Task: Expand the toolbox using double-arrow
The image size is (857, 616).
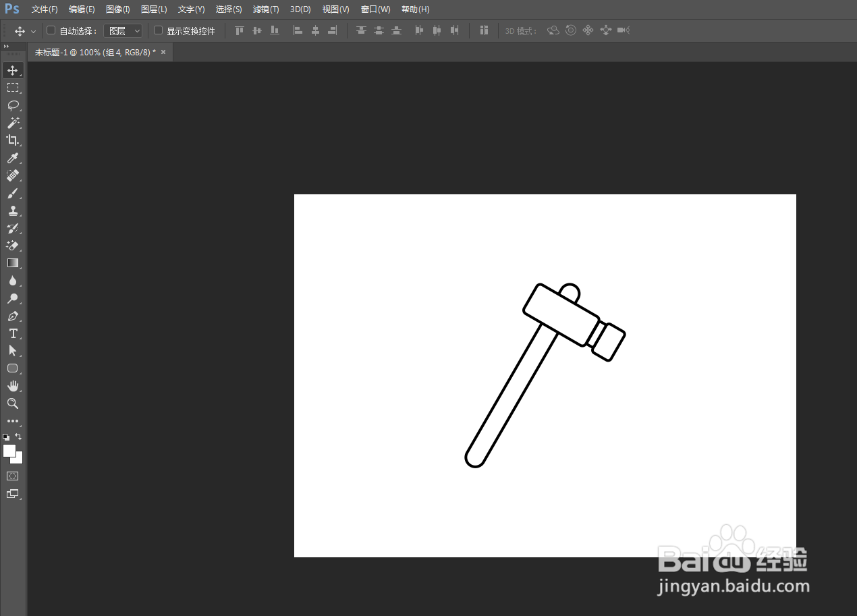Action: point(6,47)
